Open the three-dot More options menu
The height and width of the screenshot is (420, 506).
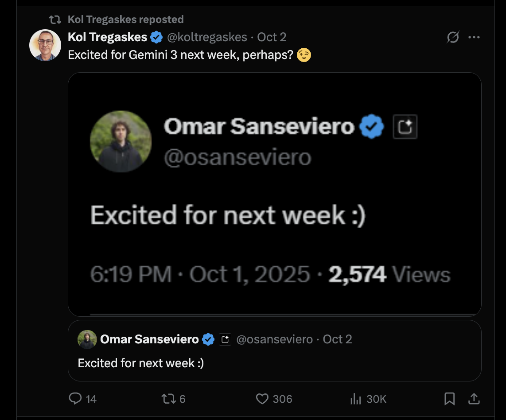click(x=474, y=38)
